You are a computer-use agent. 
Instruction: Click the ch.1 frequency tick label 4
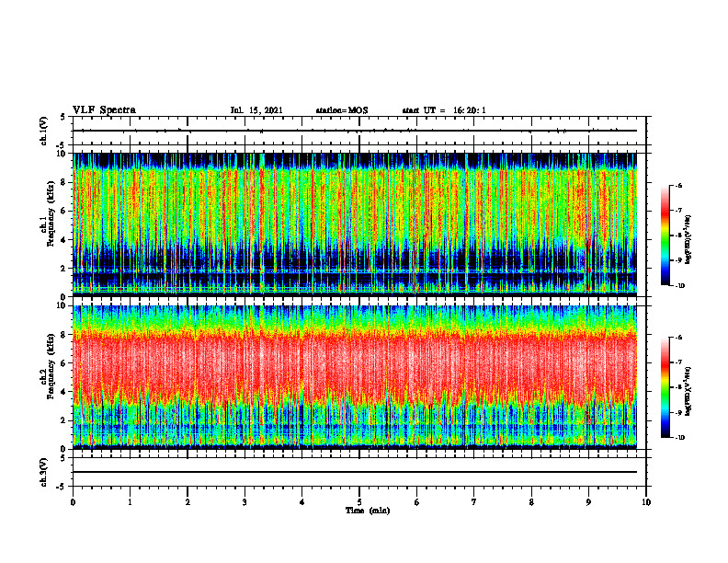coord(64,240)
